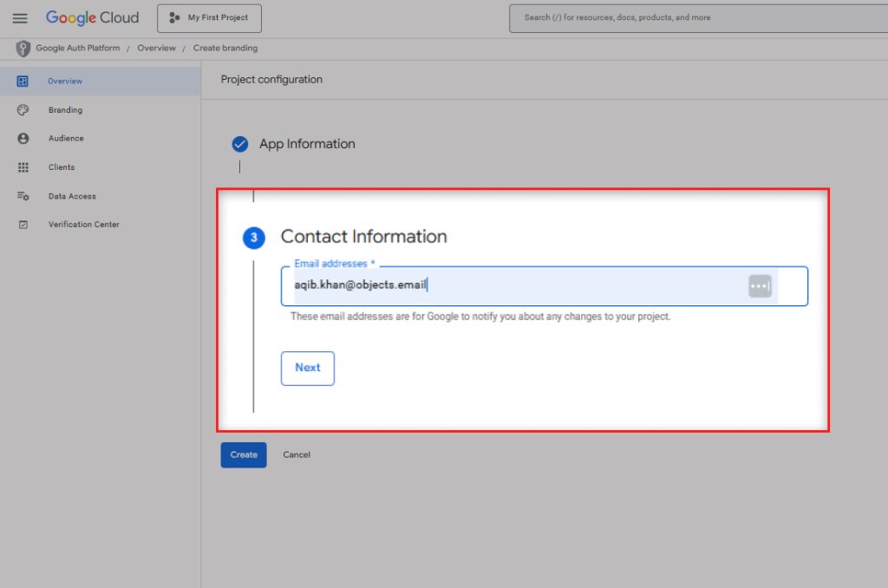The width and height of the screenshot is (888, 588).
Task: Cancel the branding setup
Action: pos(297,455)
